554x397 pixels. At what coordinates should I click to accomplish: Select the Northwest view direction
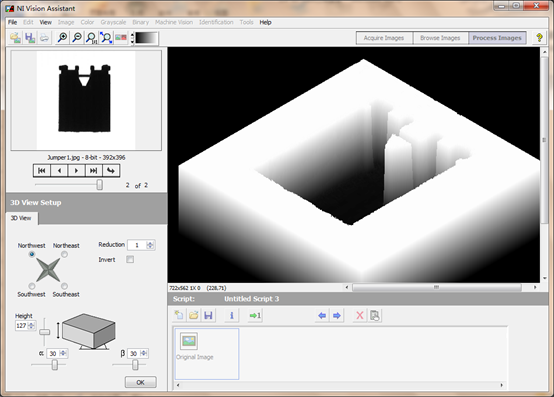pyautogui.click(x=32, y=254)
